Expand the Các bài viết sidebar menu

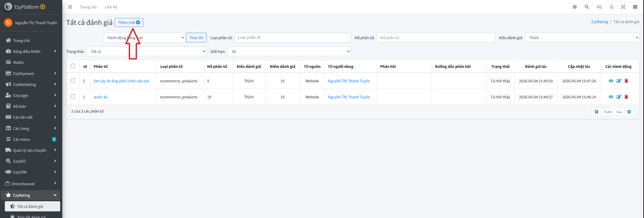pos(30,117)
